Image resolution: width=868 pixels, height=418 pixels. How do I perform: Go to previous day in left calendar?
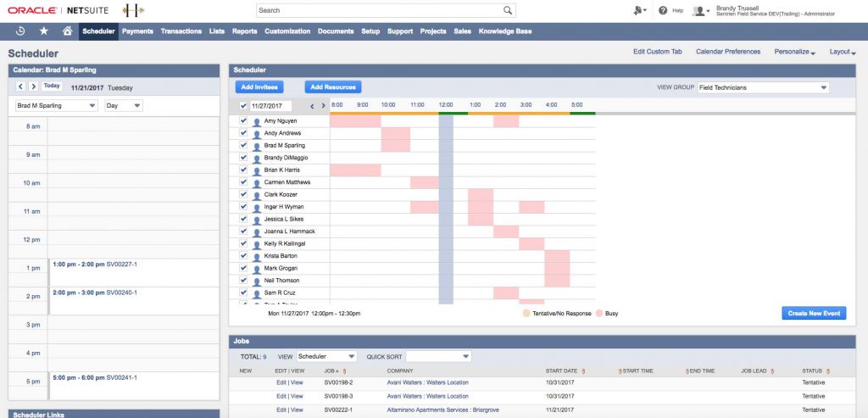pyautogui.click(x=20, y=86)
